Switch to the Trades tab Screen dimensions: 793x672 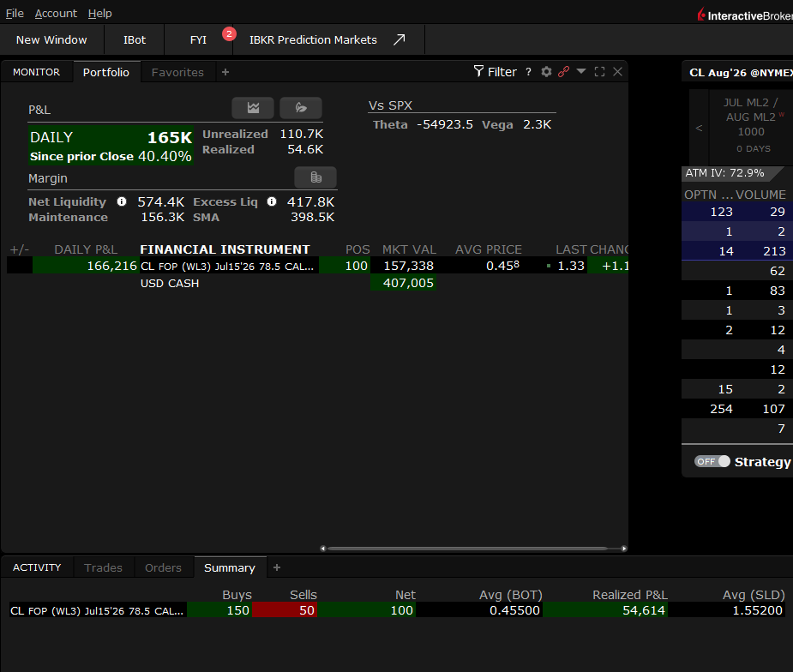pyautogui.click(x=103, y=567)
